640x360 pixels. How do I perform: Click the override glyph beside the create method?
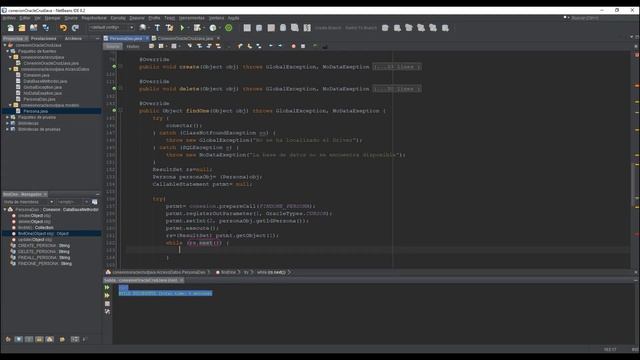tap(114, 67)
